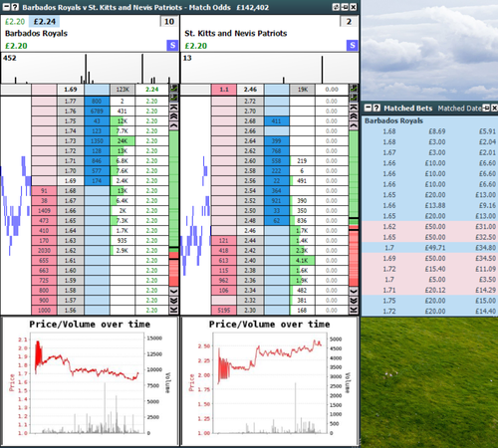Click Barbados Royals depth position bar
Viewport: 498px width, 448px height.
point(174,208)
